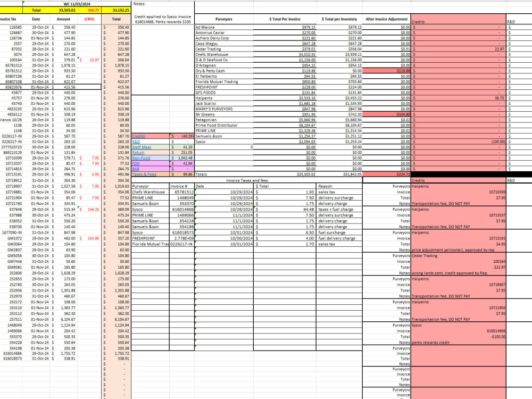Viewport: 532px width, 399px height.
Task: Click the Non-Food link
Action: 141,158
